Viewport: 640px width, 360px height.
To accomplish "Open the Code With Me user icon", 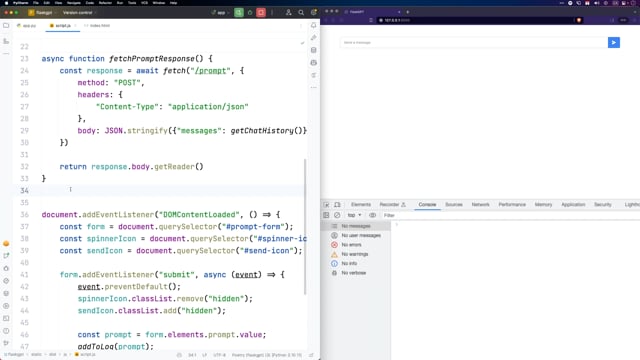I will (289, 13).
